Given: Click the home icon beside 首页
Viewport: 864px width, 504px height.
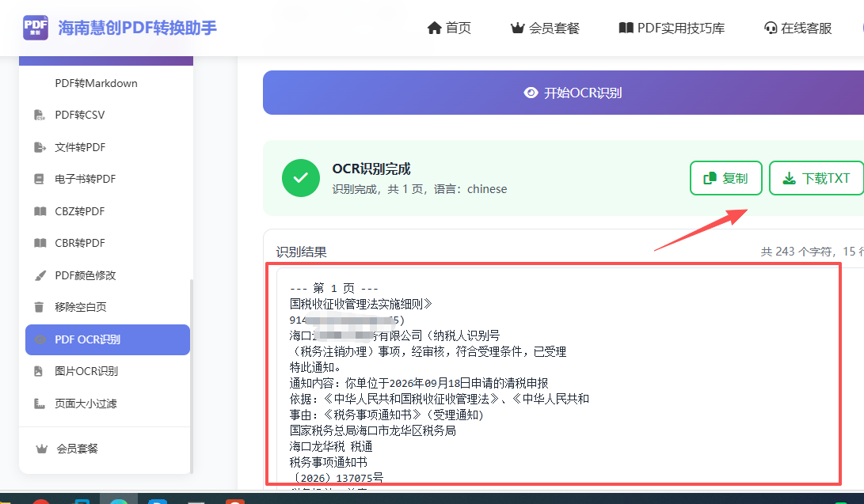Looking at the screenshot, I should pos(434,28).
